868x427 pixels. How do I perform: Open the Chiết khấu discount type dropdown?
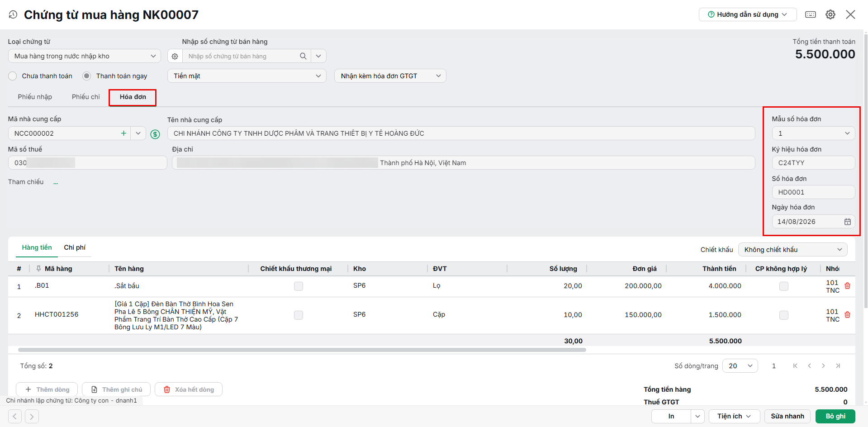click(793, 250)
